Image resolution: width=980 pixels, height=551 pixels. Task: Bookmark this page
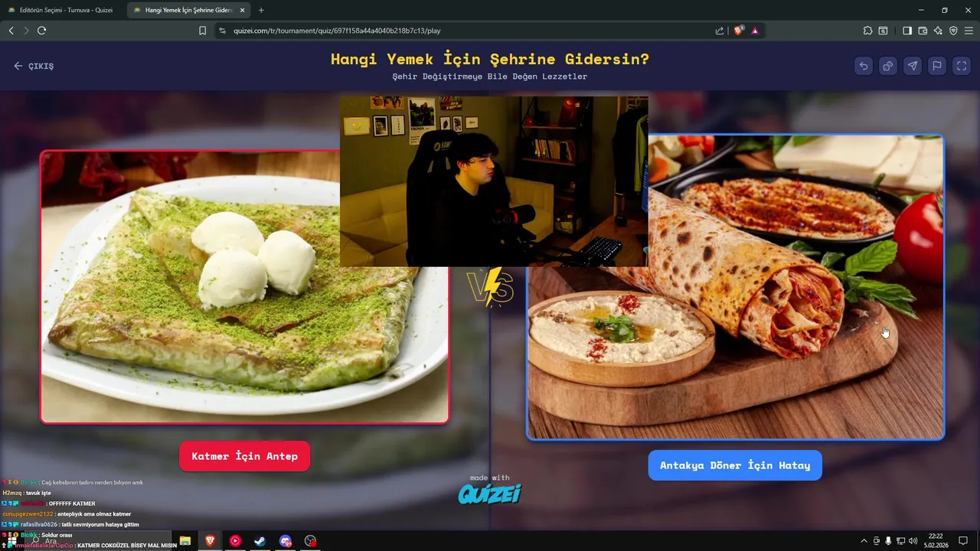[x=202, y=31]
